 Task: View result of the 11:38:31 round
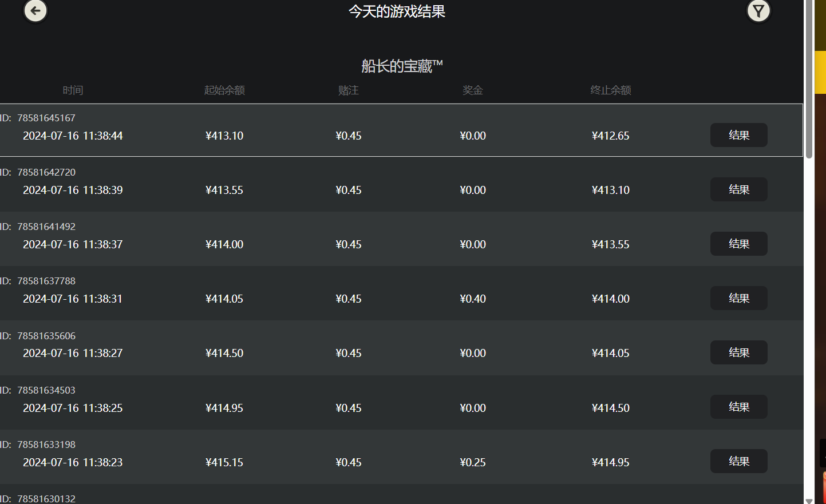tap(738, 298)
